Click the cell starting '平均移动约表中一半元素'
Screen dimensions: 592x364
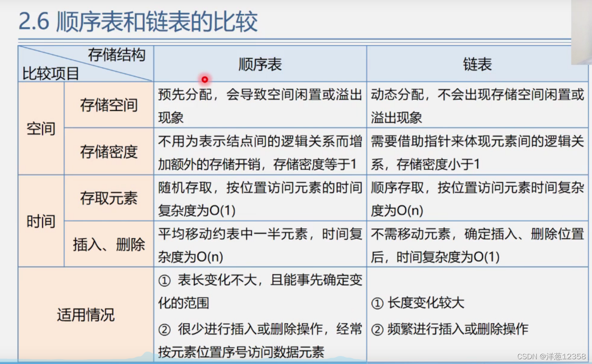coord(260,244)
